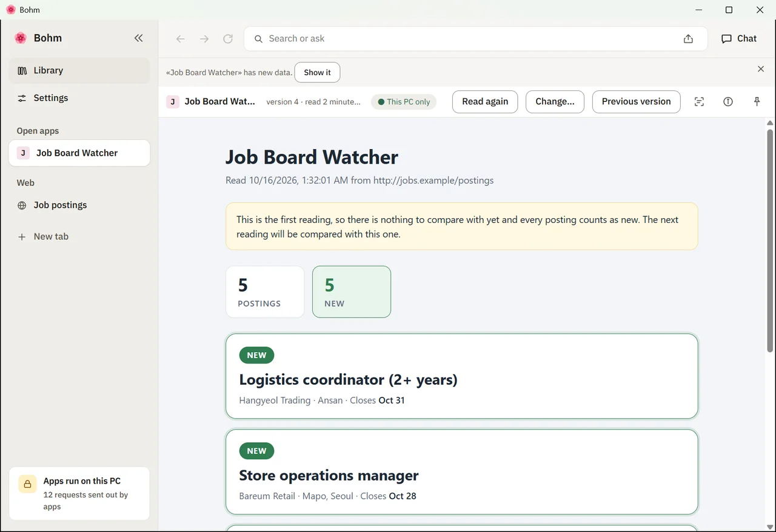
Task: Open Settings in the sidebar
Action: 79,98
